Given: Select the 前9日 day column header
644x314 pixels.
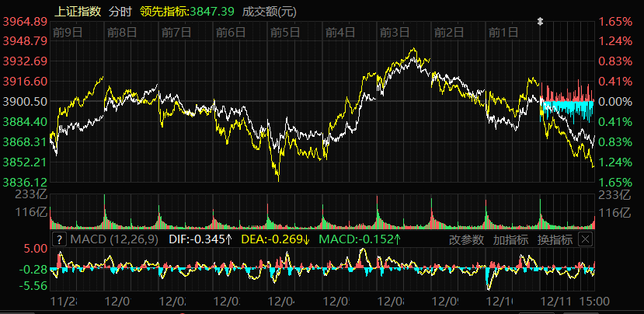Looking at the screenshot, I should pyautogui.click(x=68, y=33).
